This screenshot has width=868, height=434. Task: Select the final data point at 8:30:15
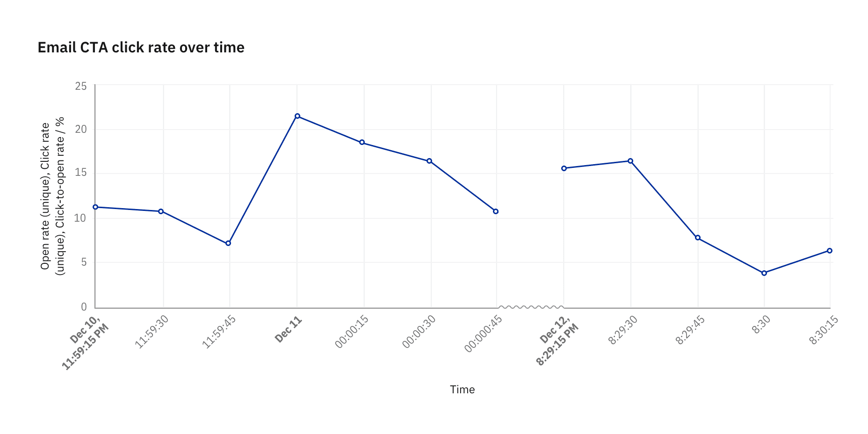tap(830, 251)
